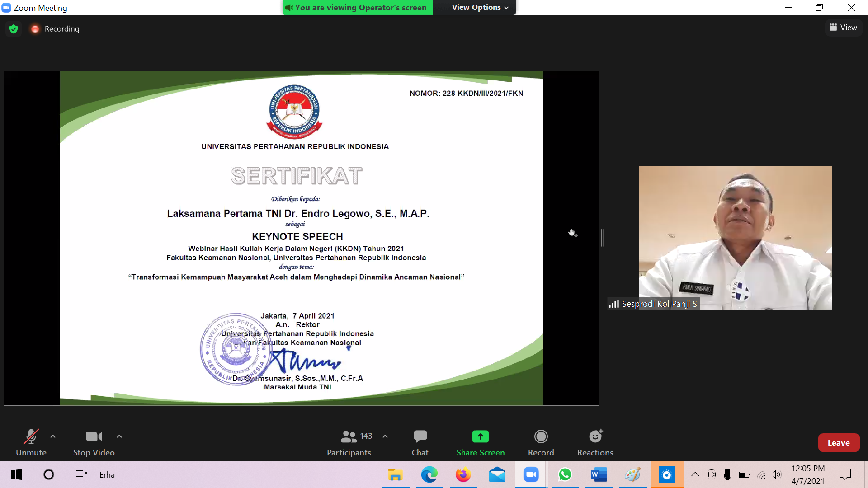
Task: Open Firefox from taskbar
Action: tap(463, 474)
